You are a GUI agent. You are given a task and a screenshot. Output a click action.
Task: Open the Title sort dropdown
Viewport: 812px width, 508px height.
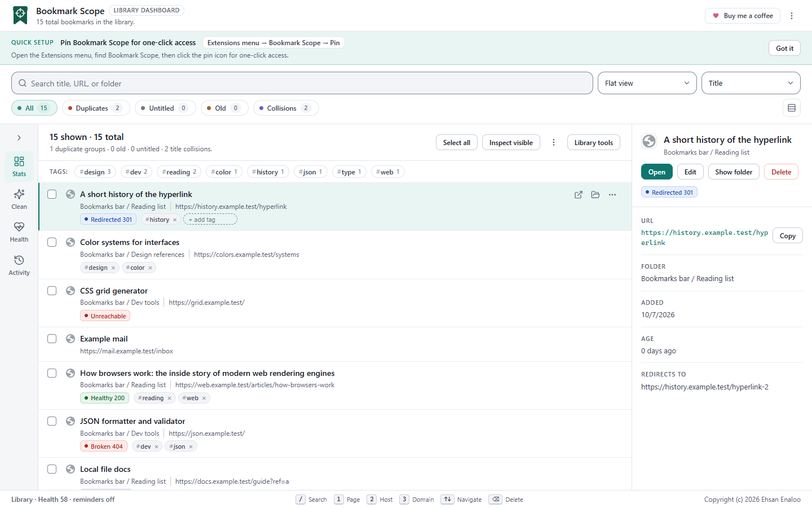[x=751, y=83]
